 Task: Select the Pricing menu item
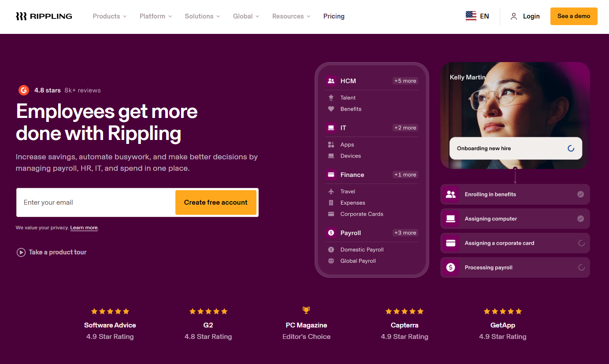click(334, 16)
